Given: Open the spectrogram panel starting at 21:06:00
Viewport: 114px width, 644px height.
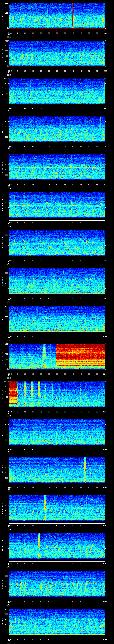Looking at the screenshot, I should point(57,205).
